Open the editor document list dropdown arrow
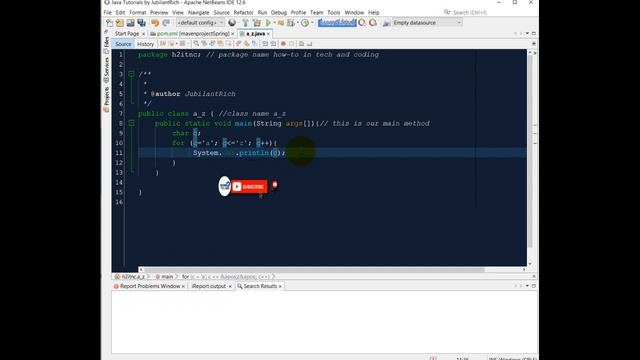This screenshot has width=640, height=360. (527, 33)
